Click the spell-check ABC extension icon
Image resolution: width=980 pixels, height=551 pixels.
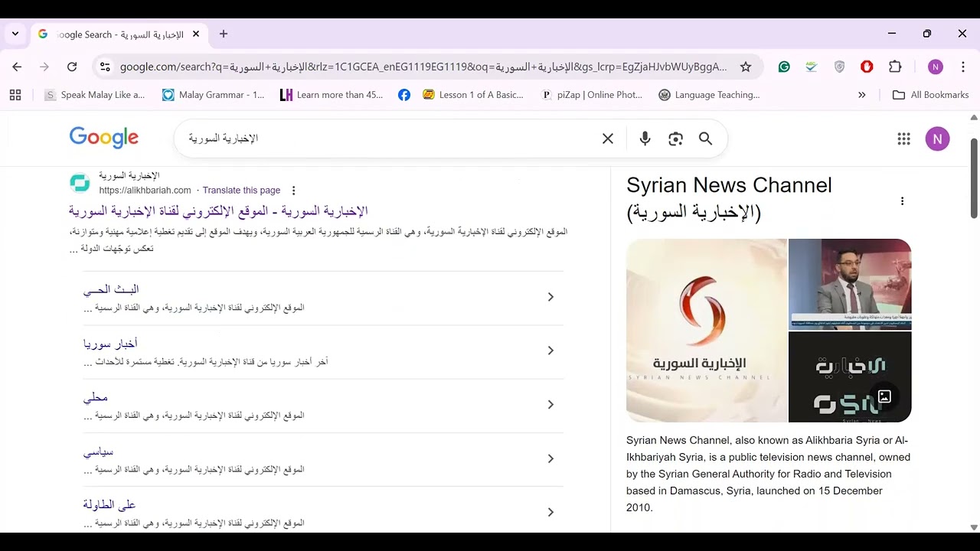(x=812, y=67)
